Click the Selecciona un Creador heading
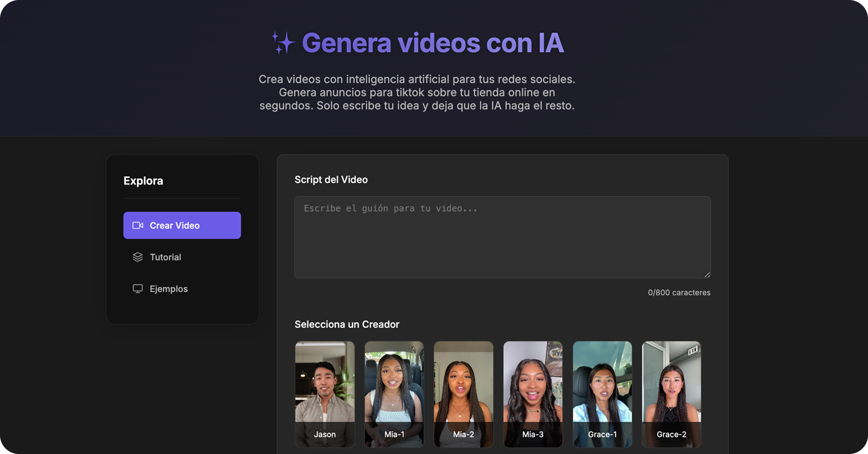The image size is (868, 454). tap(347, 324)
